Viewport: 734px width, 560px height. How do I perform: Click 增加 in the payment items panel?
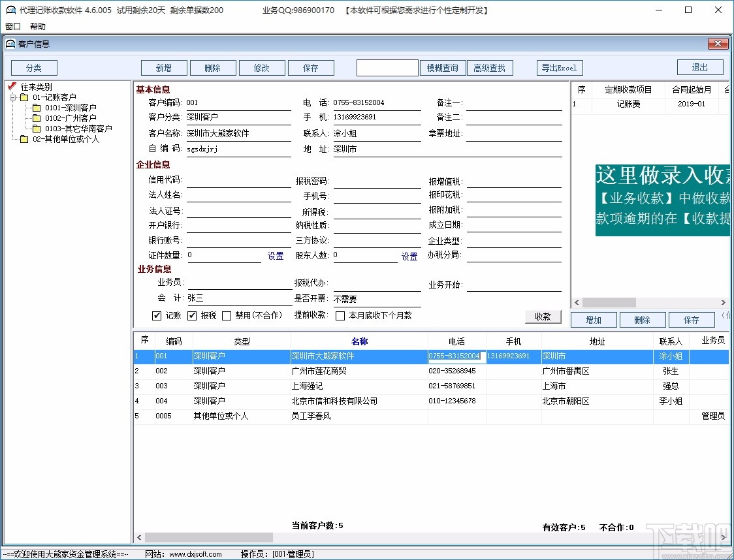593,319
